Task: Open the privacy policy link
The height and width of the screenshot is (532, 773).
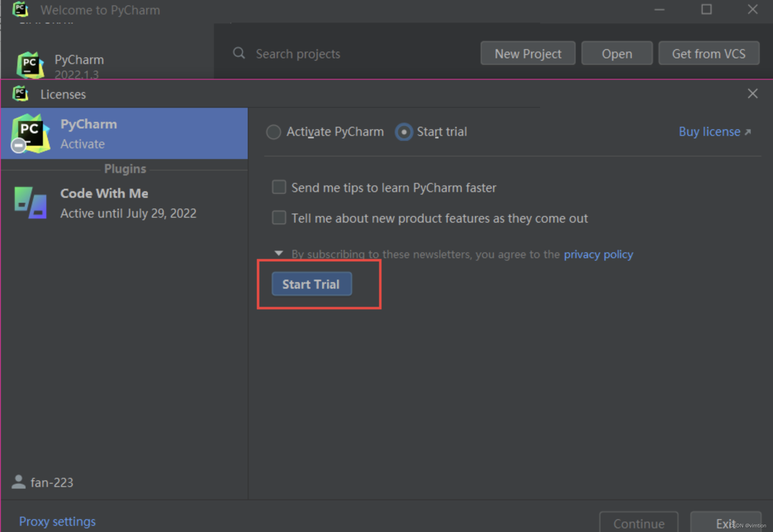Action: (598, 254)
